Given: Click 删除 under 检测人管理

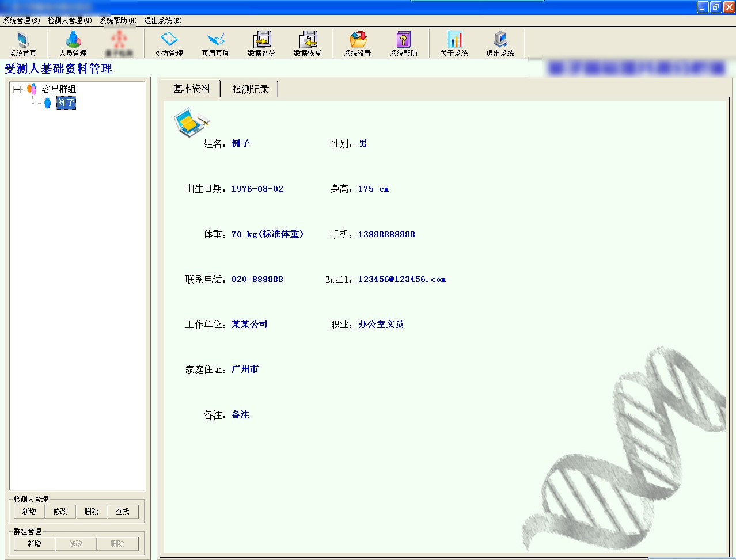Looking at the screenshot, I should pos(92,511).
